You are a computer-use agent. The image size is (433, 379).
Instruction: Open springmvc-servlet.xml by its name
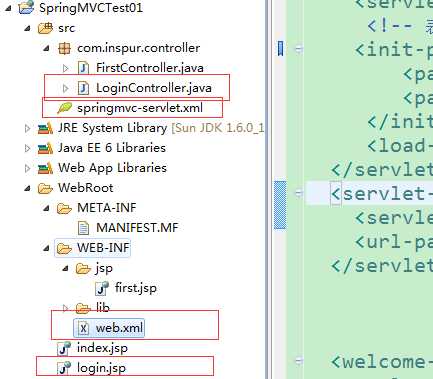click(140, 108)
